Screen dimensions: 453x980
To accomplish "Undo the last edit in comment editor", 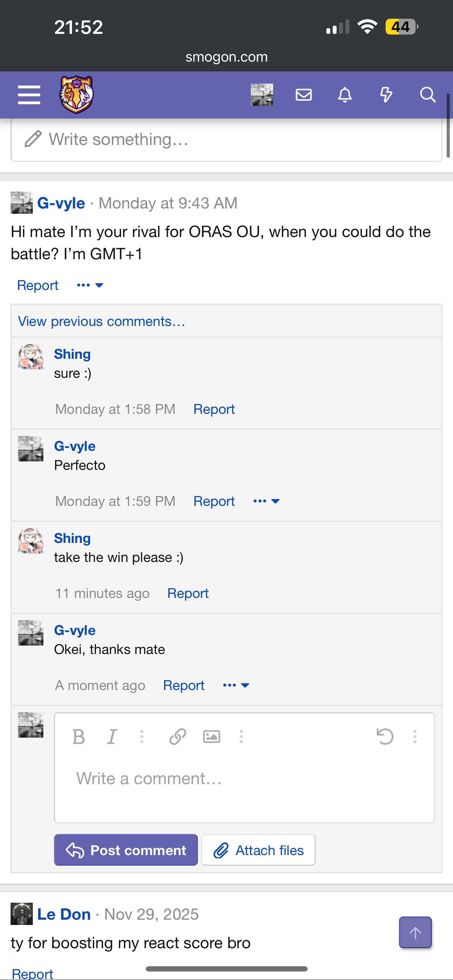I will (x=385, y=737).
